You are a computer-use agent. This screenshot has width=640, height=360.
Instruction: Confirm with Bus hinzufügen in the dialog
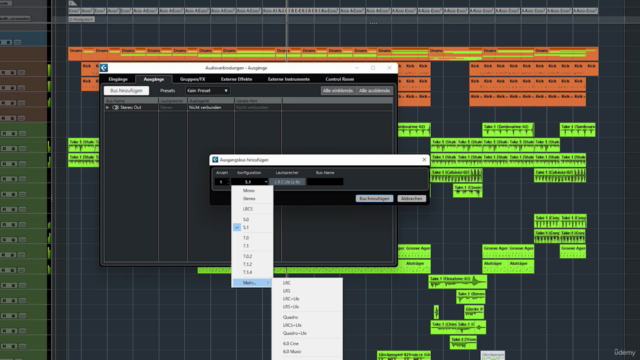(x=374, y=198)
